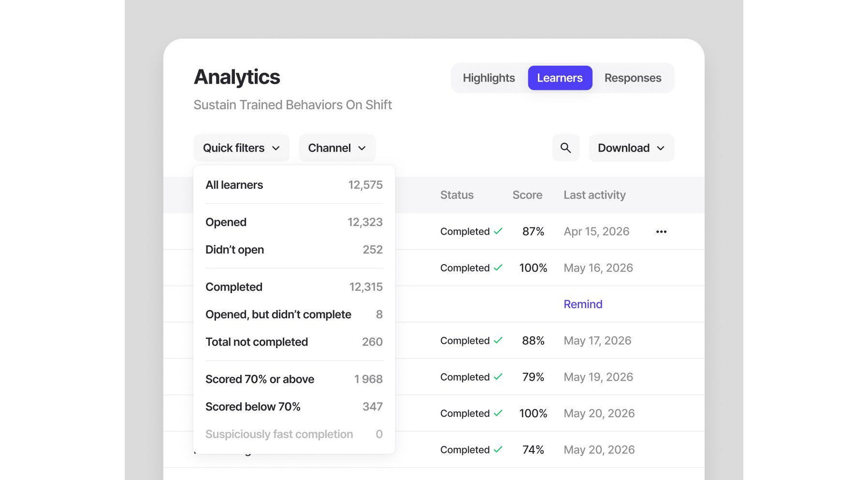Click green checkmark on the 87% row
Screen dimensions: 868x480
coord(498,231)
